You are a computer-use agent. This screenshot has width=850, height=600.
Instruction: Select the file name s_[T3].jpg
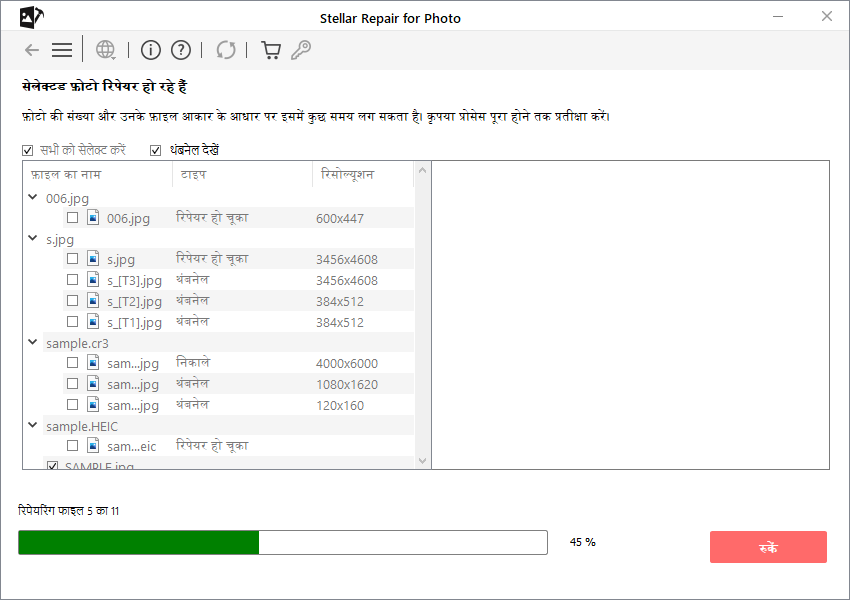(x=134, y=281)
